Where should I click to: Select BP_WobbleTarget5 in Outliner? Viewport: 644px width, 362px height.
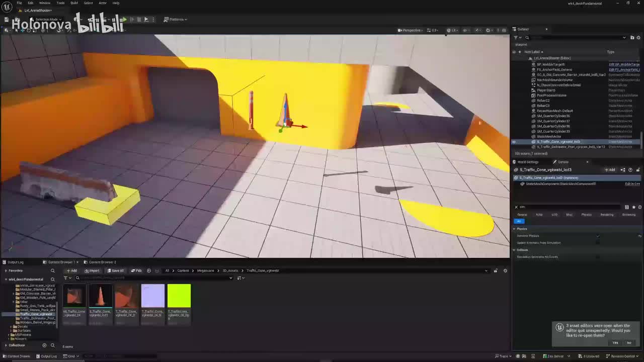click(x=550, y=64)
